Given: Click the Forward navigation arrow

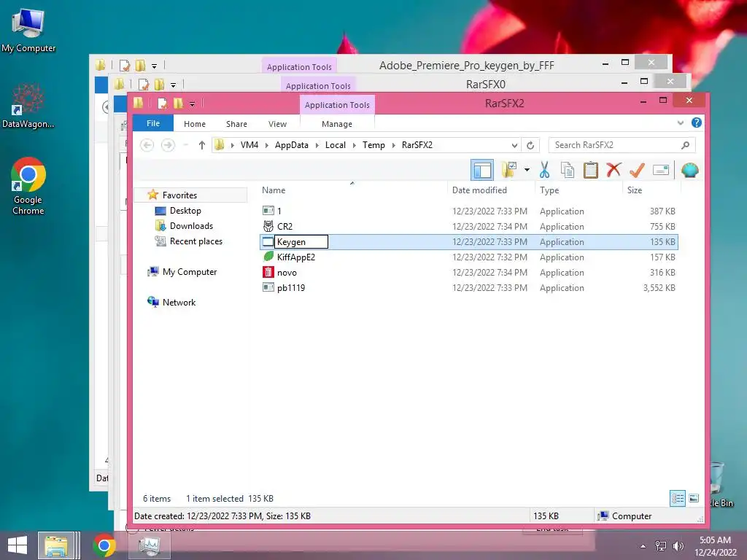Looking at the screenshot, I should pyautogui.click(x=168, y=145).
